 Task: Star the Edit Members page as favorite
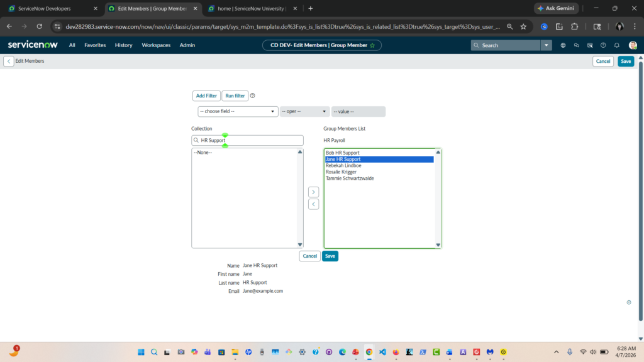[372, 45]
